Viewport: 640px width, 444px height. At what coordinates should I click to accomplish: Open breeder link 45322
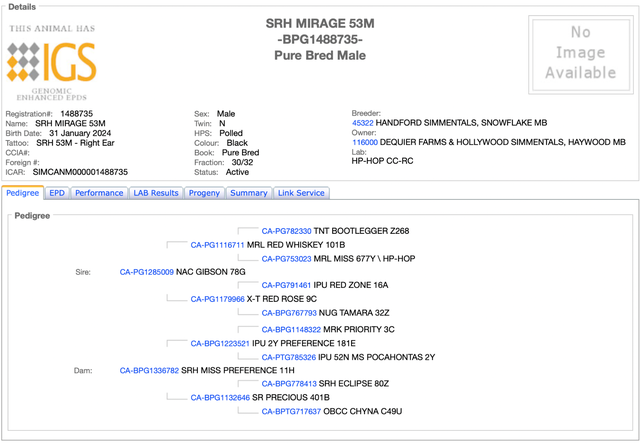[364, 123]
